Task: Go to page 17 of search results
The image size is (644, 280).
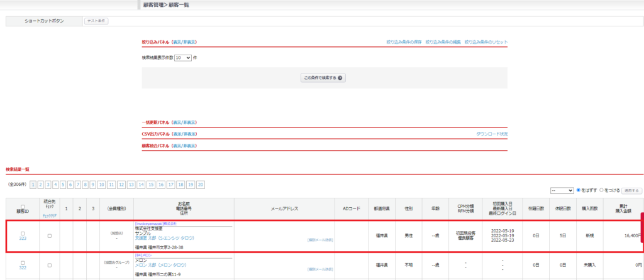Action: 171,185
